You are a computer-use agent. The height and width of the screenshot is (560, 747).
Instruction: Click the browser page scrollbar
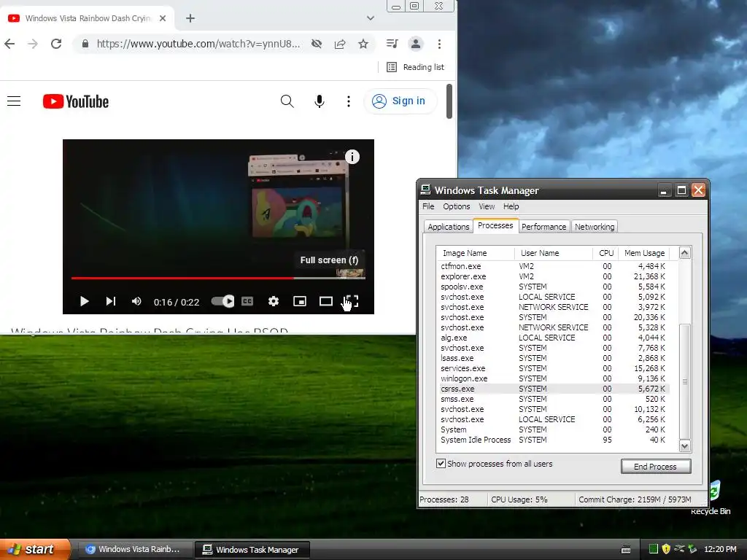(449, 101)
